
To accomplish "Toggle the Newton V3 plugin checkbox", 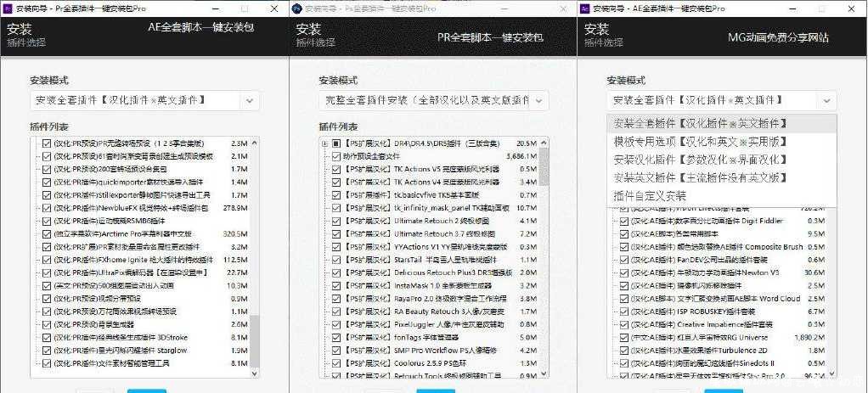I will point(624,272).
